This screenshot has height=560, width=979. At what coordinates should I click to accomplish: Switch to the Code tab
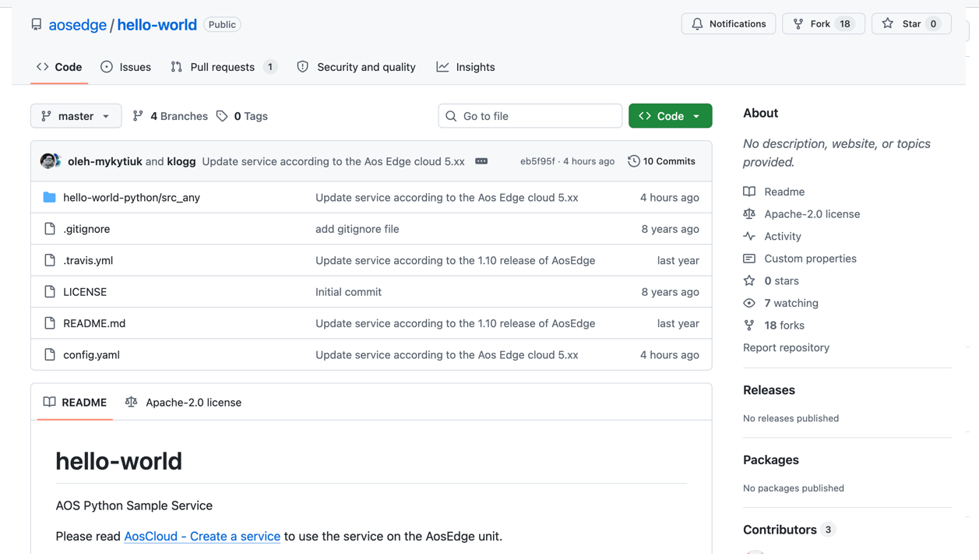pyautogui.click(x=59, y=67)
